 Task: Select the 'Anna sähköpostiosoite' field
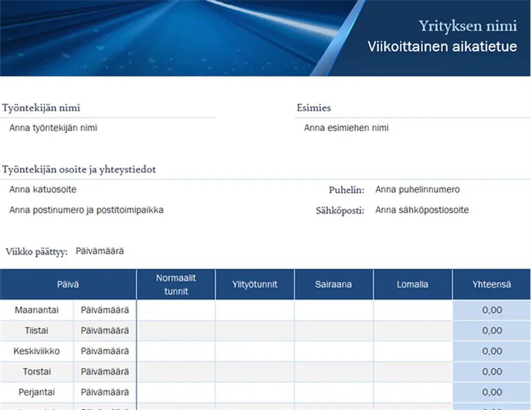(421, 210)
